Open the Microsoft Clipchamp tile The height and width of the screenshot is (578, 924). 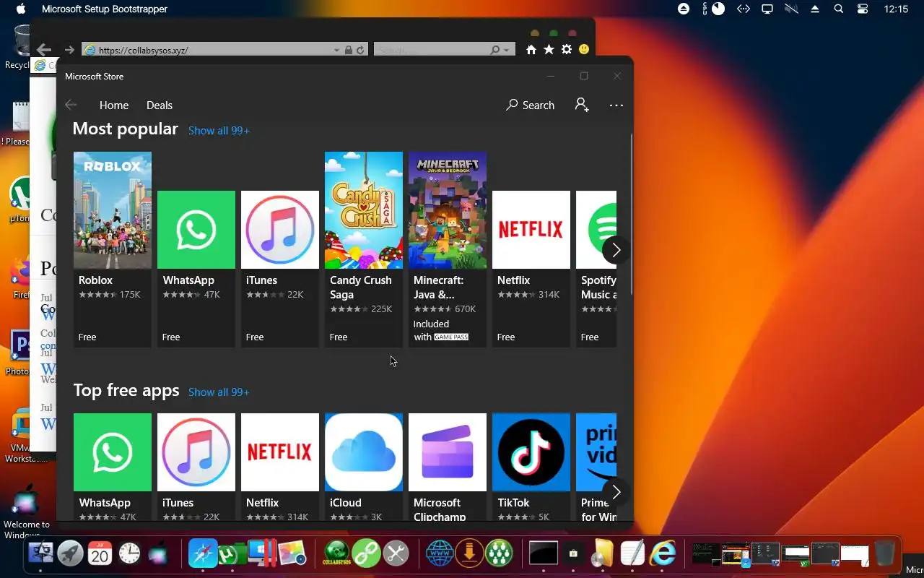point(448,467)
